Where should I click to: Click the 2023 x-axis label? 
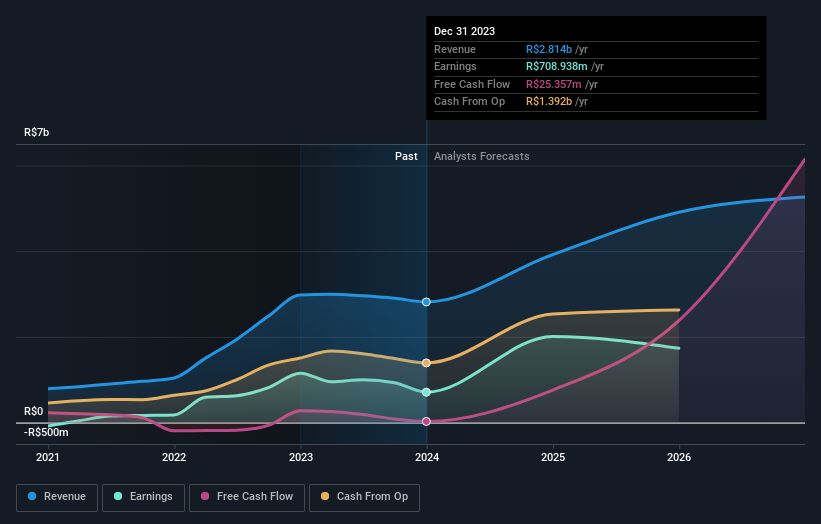301,458
